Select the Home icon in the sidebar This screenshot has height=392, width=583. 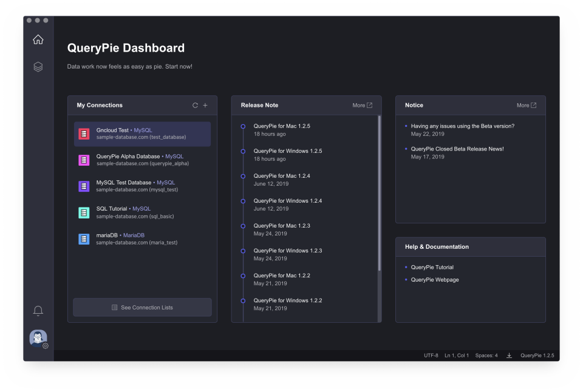coord(38,38)
